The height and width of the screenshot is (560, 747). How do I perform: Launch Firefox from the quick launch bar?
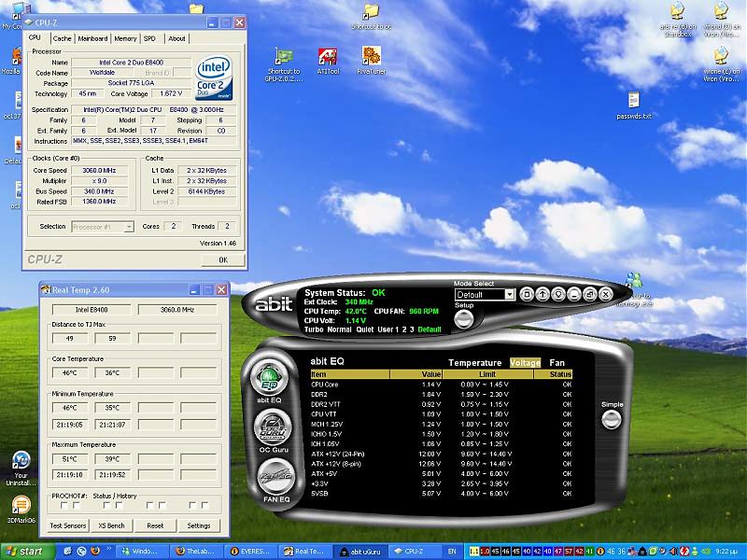click(95, 551)
